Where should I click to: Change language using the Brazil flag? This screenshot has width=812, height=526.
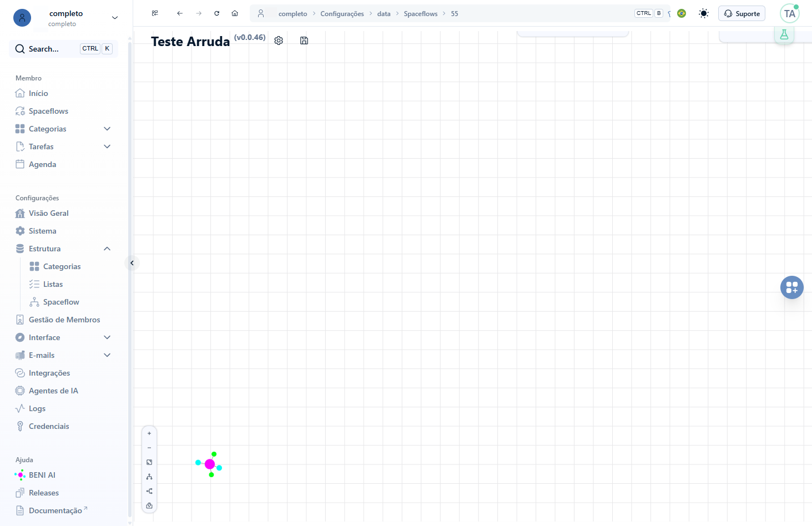coord(682,13)
